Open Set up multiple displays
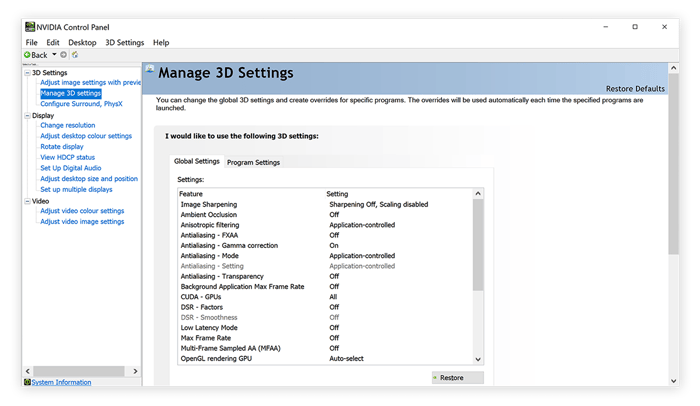700x406 pixels. click(x=76, y=189)
